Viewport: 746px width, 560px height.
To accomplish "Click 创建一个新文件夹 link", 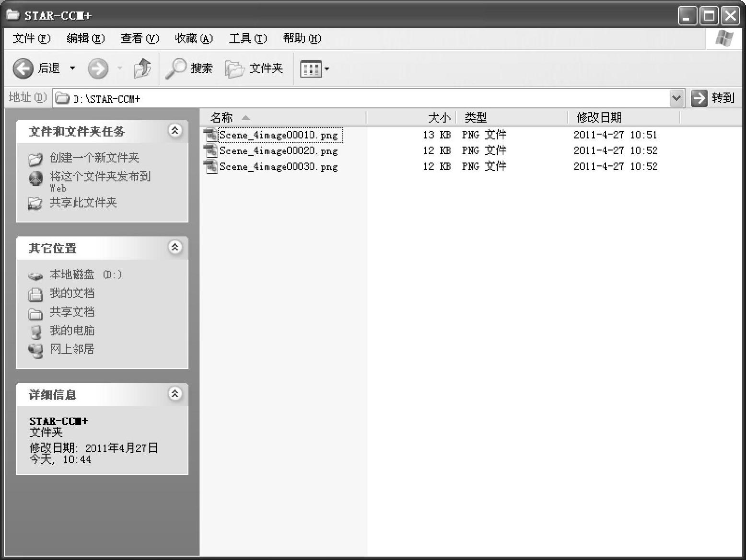I will click(94, 158).
